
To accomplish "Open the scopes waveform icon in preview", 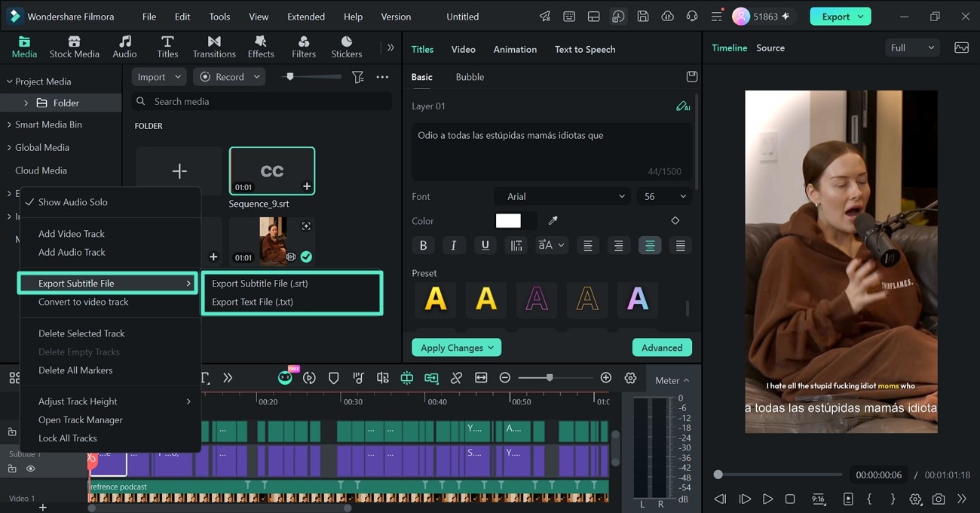I will click(x=961, y=48).
